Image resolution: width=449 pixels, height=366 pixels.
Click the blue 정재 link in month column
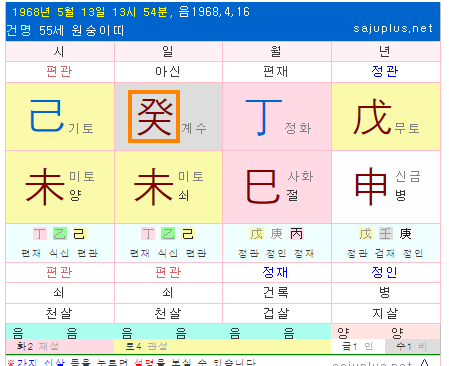pyautogui.click(x=275, y=272)
